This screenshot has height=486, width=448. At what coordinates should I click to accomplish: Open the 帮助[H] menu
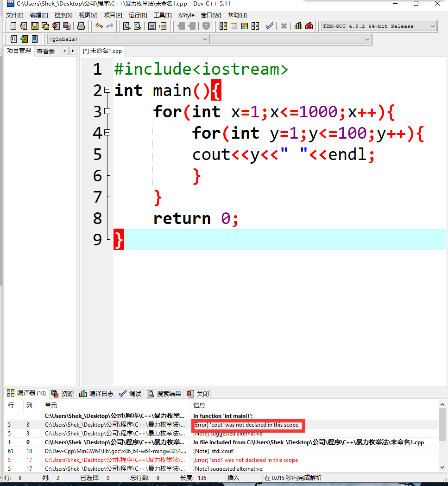[x=237, y=15]
